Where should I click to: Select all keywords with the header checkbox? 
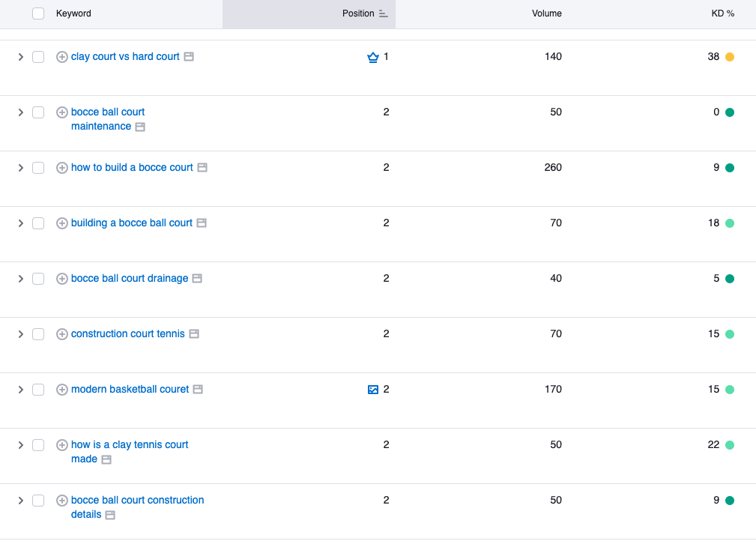point(38,13)
